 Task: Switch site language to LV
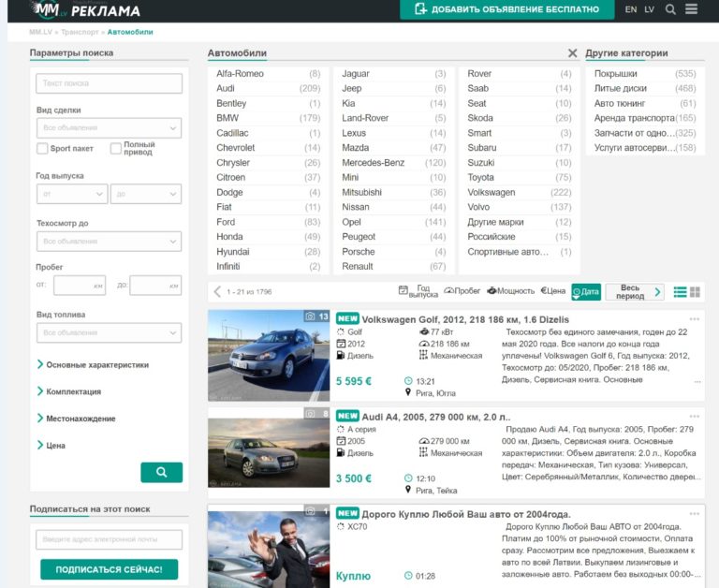coord(650,9)
